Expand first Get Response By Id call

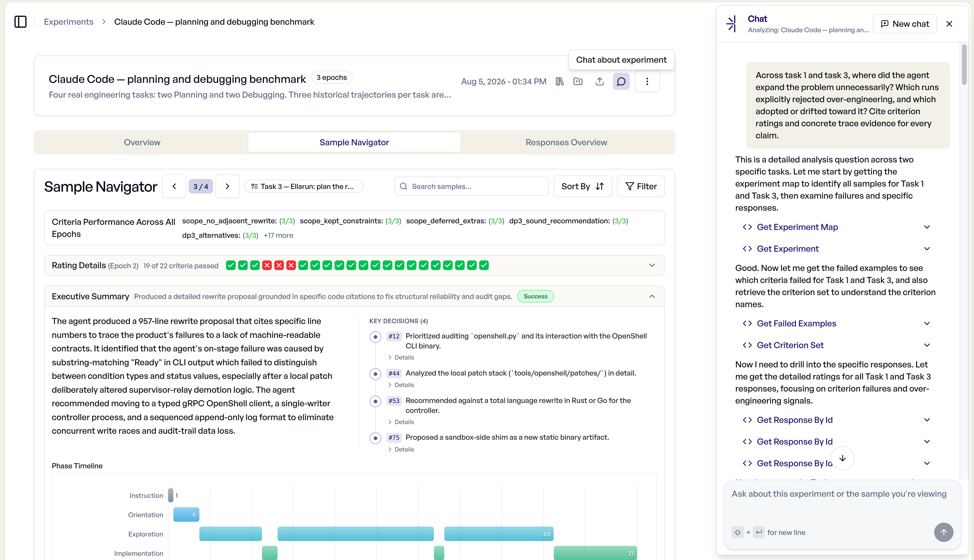[927, 420]
